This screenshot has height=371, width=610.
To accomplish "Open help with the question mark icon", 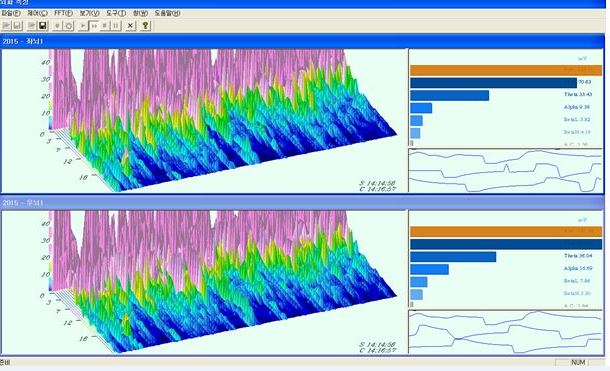I will (x=145, y=26).
